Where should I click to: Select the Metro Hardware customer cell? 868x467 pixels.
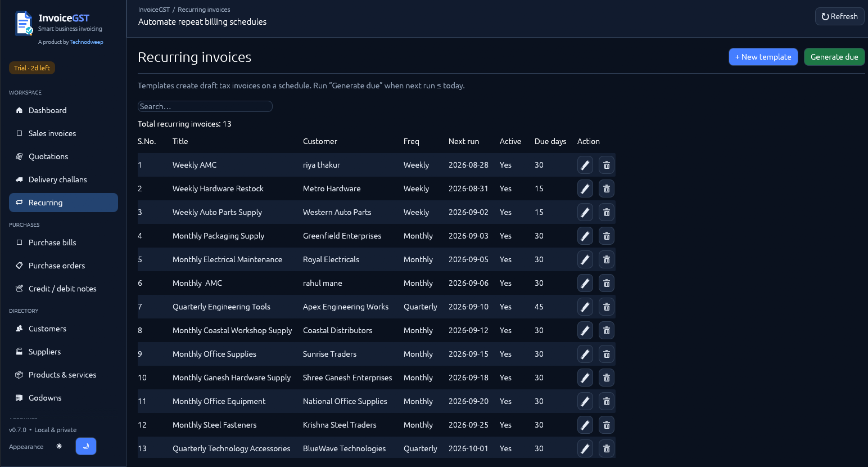tap(332, 188)
